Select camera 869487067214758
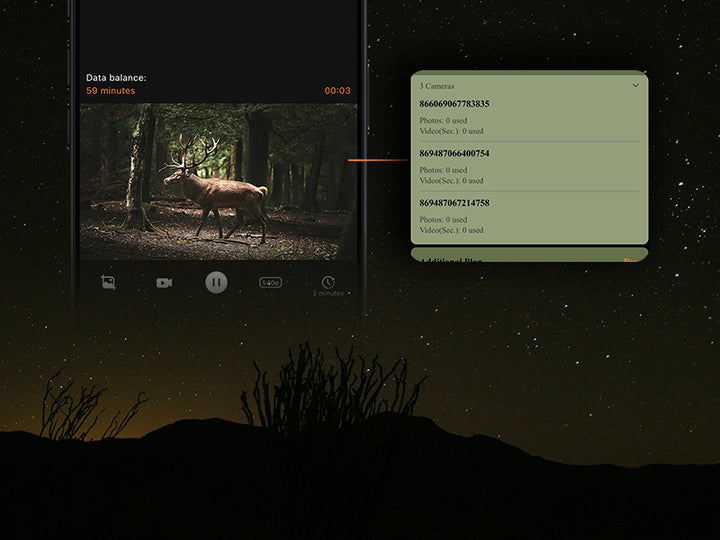Image resolution: width=720 pixels, height=540 pixels. click(x=454, y=203)
